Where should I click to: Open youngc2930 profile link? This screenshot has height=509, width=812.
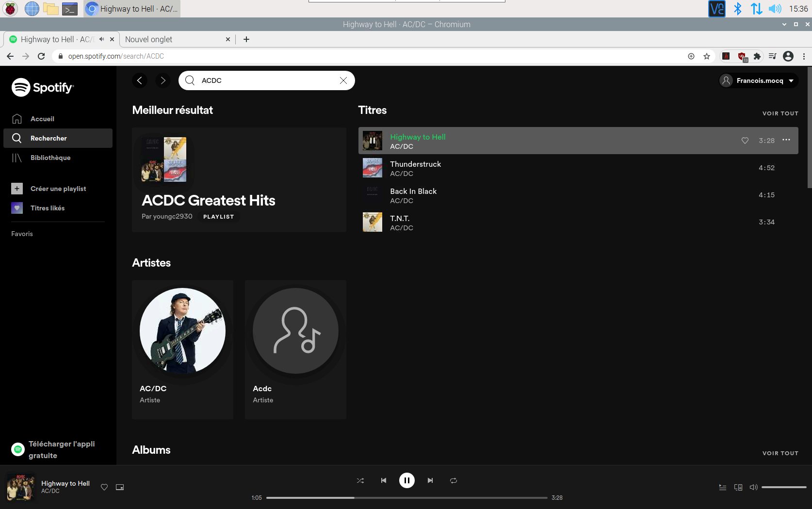173,216
